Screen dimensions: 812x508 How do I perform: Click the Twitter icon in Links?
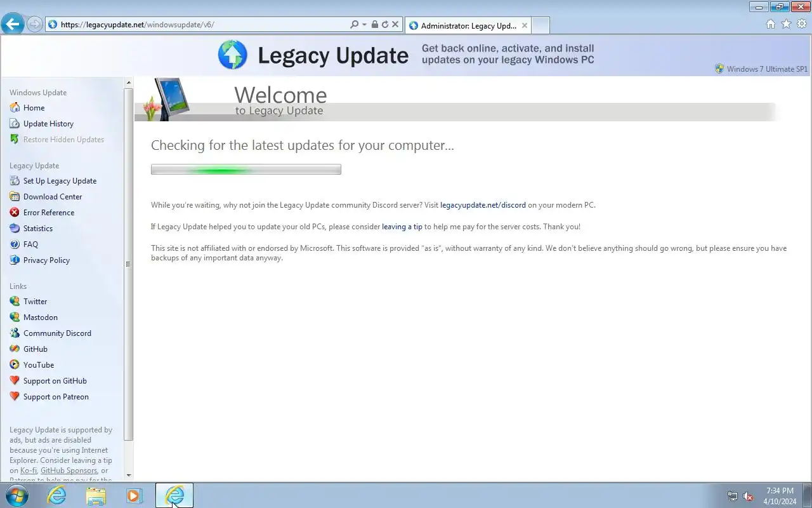click(15, 301)
